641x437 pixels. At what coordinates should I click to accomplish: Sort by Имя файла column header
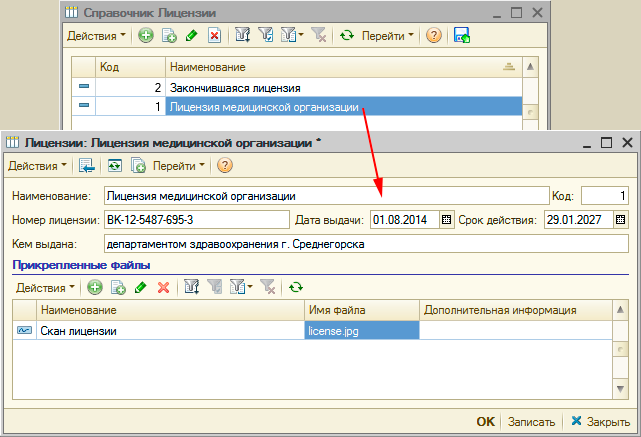point(360,310)
